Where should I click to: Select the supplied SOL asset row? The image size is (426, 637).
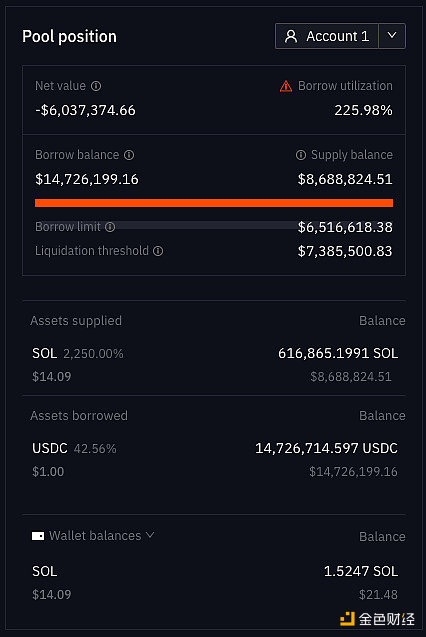[x=214, y=365]
